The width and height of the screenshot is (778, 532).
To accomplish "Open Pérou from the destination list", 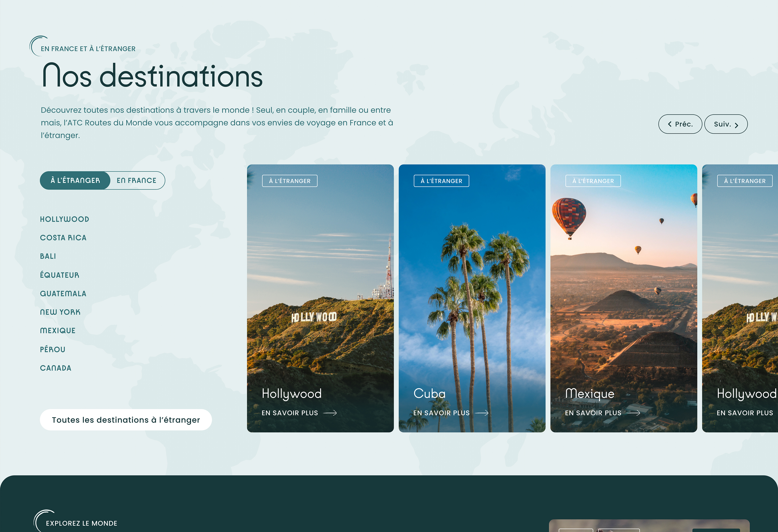I will click(53, 349).
